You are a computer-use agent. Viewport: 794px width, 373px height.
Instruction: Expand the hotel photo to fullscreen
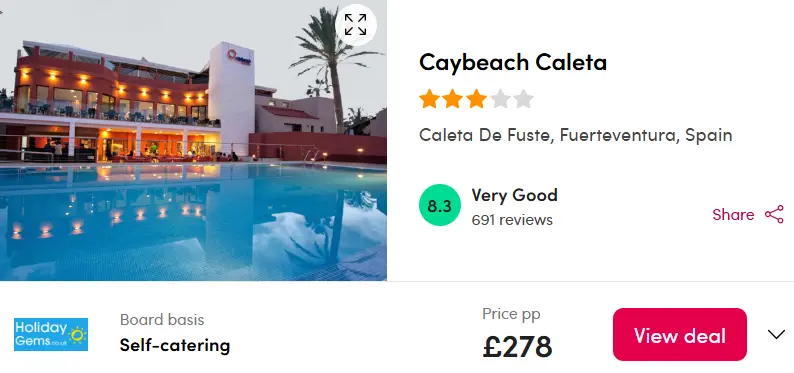355,25
